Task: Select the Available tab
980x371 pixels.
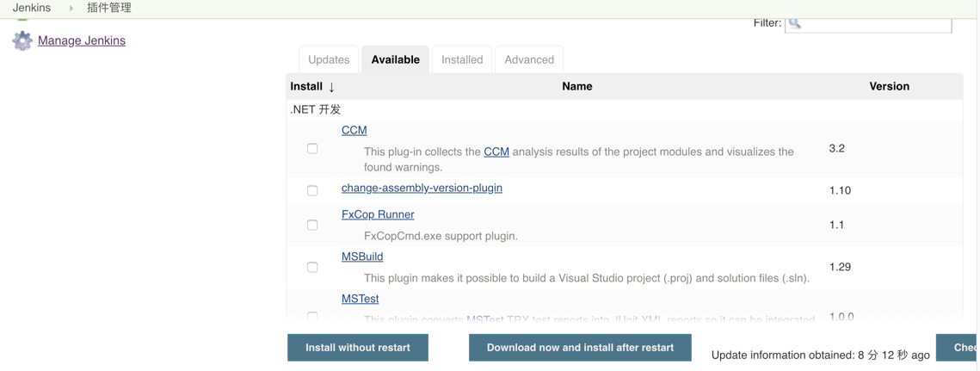Action: pos(396,59)
